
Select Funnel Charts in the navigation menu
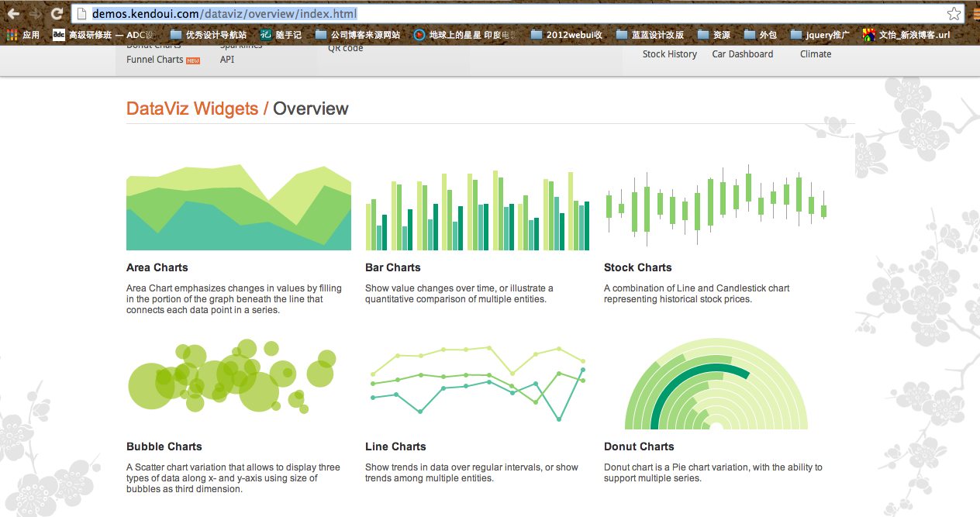pyautogui.click(x=155, y=60)
